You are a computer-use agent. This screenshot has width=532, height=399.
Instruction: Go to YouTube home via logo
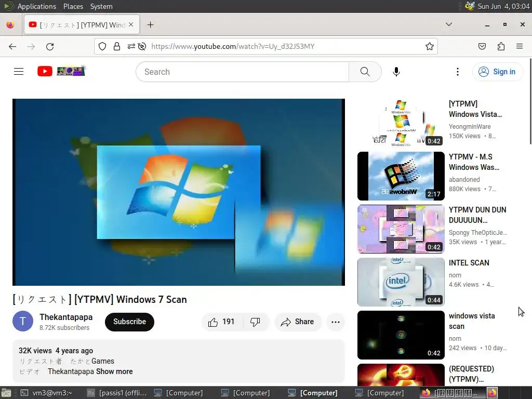pyautogui.click(x=61, y=71)
